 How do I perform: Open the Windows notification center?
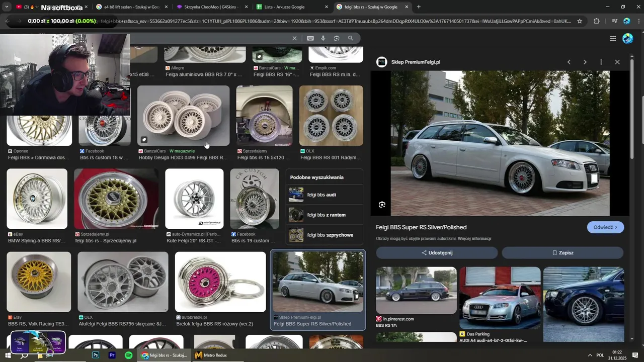[x=635, y=355]
